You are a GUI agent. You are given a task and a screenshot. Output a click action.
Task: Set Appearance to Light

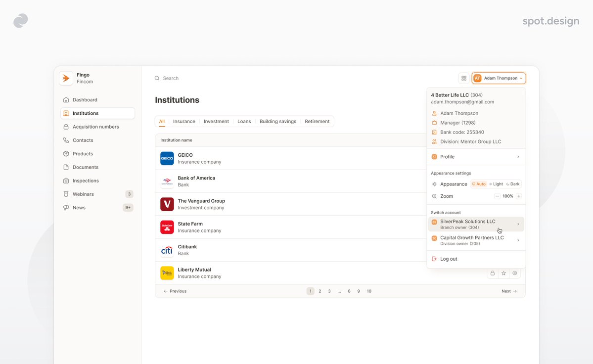coord(496,184)
